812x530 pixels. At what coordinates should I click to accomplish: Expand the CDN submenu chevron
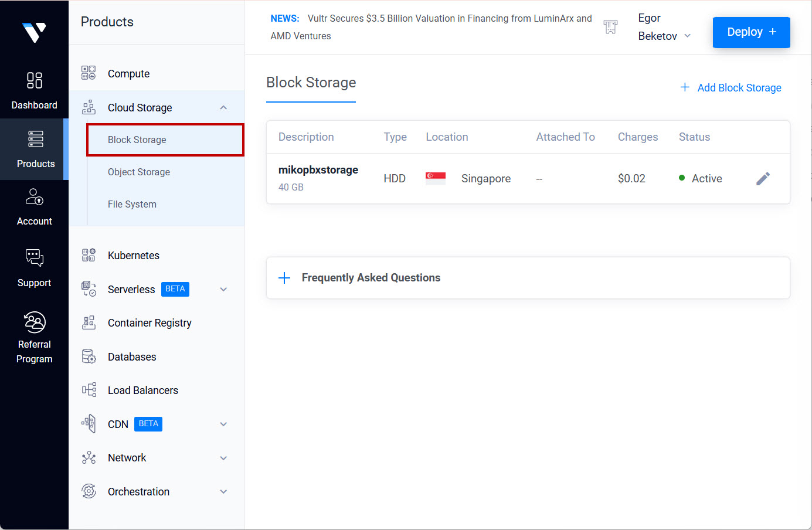(223, 424)
